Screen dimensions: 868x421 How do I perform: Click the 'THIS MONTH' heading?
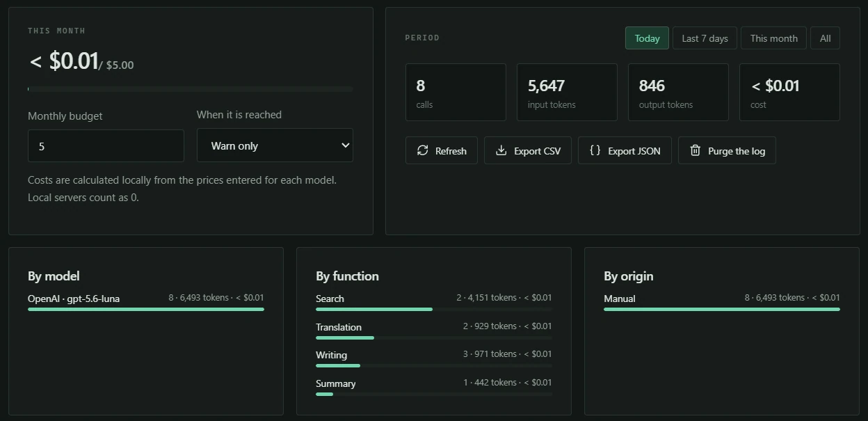coord(56,31)
